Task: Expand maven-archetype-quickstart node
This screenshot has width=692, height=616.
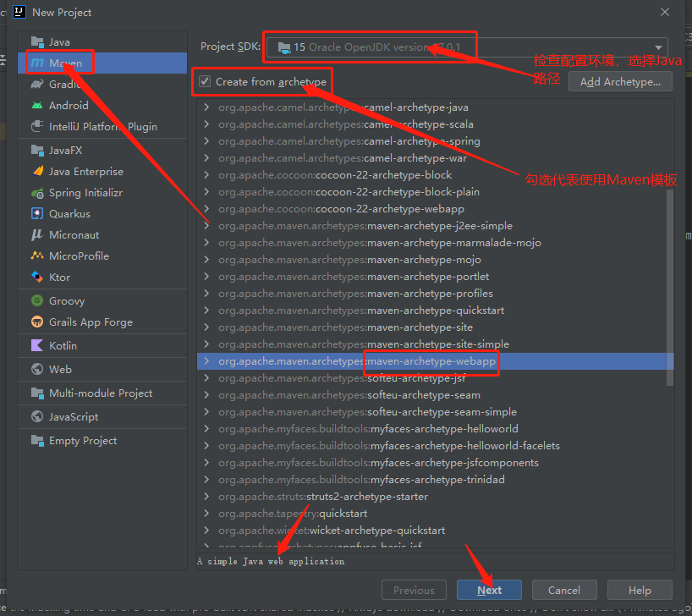Action: [206, 310]
